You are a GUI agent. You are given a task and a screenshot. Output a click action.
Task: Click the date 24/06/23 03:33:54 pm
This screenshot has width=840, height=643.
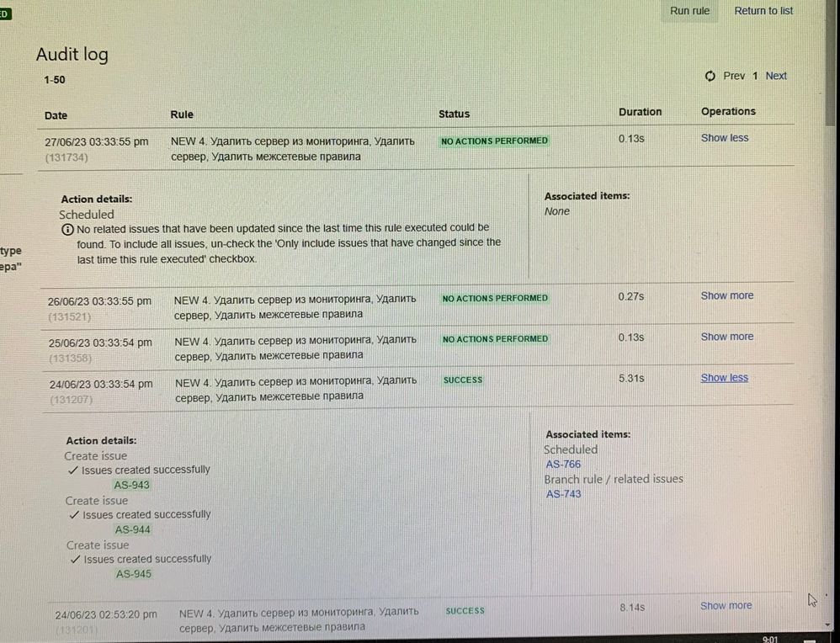coord(101,384)
